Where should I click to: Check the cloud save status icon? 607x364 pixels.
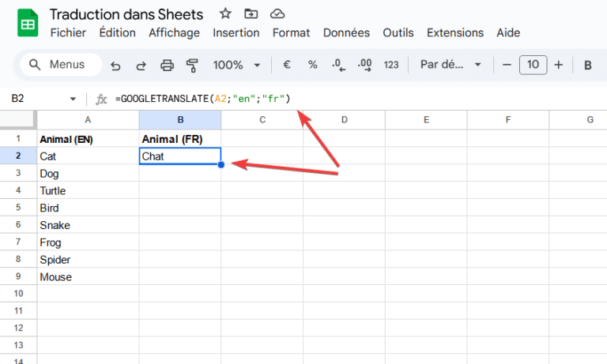click(277, 14)
